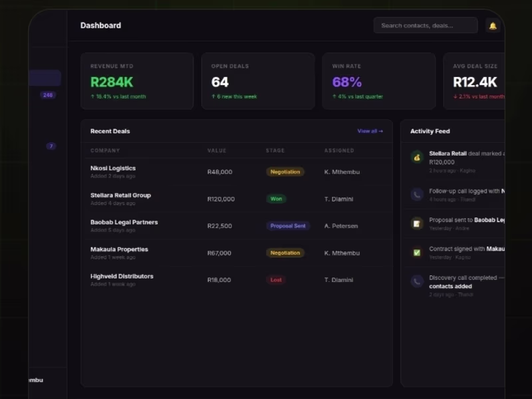Click the money bag icon for Stellara Retail activity
Viewport: 532px width, 399px height.
(x=417, y=158)
